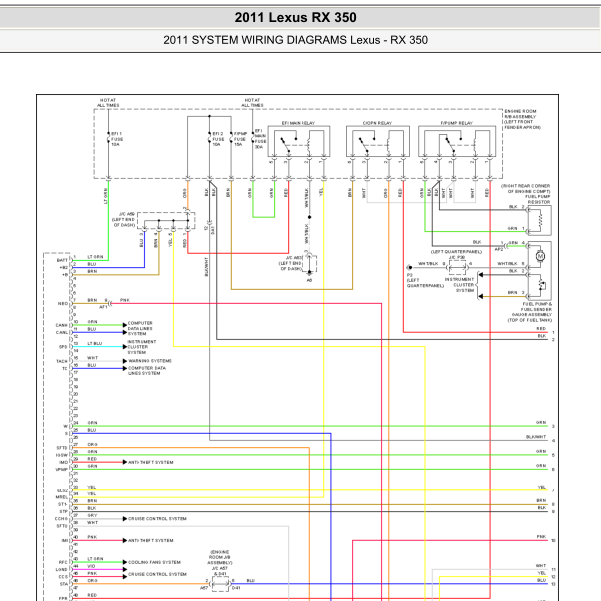601x601 pixels.
Task: Click the 'PNK' label next to AT1 connector
Action: 125,300
